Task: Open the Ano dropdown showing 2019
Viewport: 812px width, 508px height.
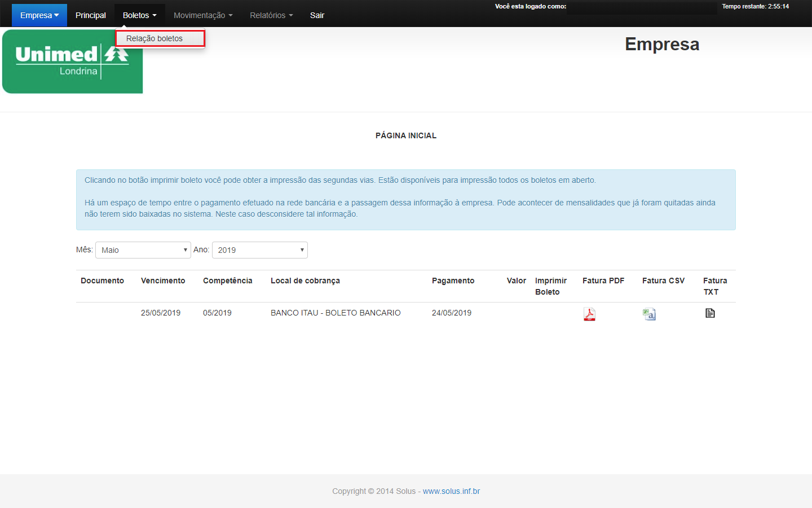Action: (260, 250)
